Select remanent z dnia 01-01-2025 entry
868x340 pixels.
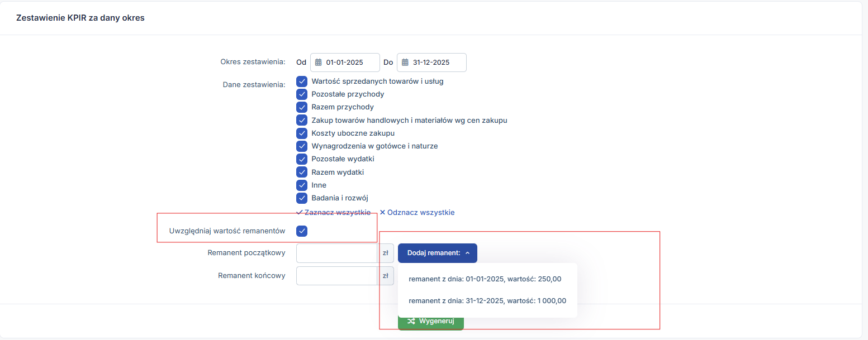485,279
